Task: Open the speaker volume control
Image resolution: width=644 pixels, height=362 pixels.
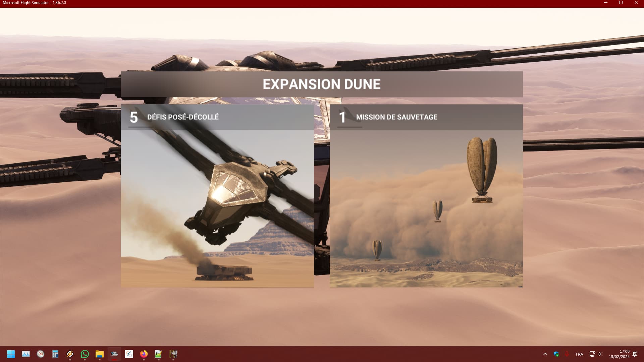Action: tap(600, 354)
